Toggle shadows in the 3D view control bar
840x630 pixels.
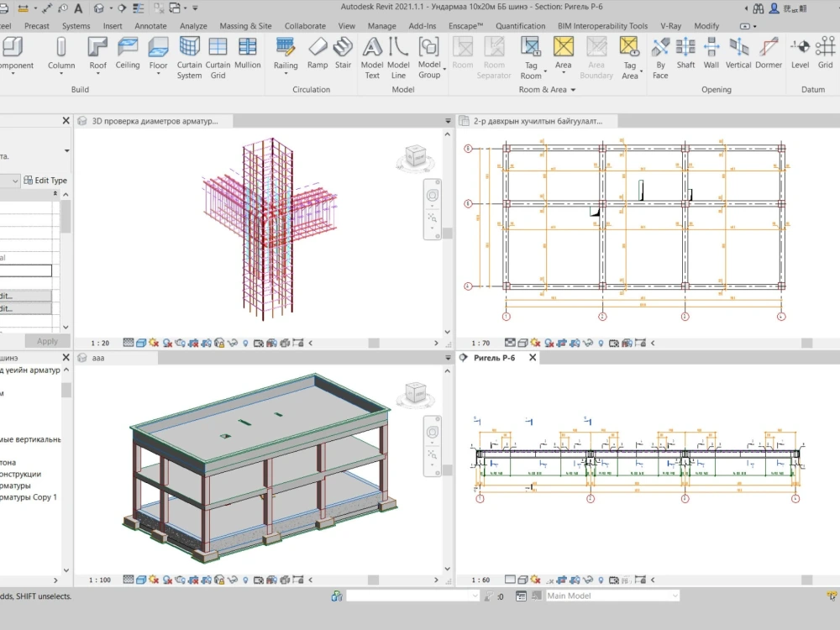click(x=166, y=579)
